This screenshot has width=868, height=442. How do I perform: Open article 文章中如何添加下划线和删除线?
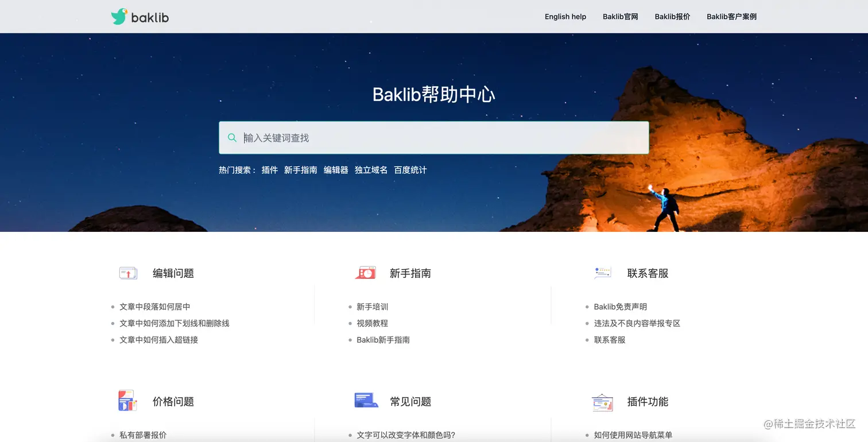[175, 323]
